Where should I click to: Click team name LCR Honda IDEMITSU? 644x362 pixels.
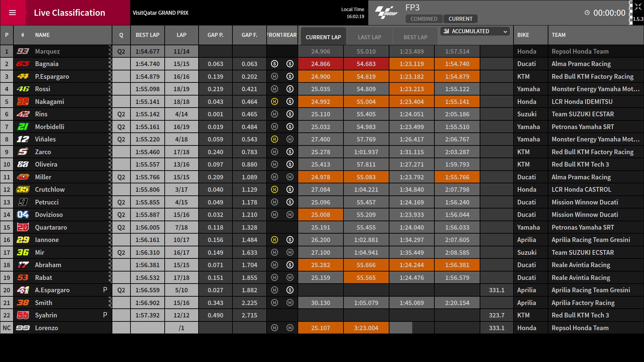click(x=582, y=102)
